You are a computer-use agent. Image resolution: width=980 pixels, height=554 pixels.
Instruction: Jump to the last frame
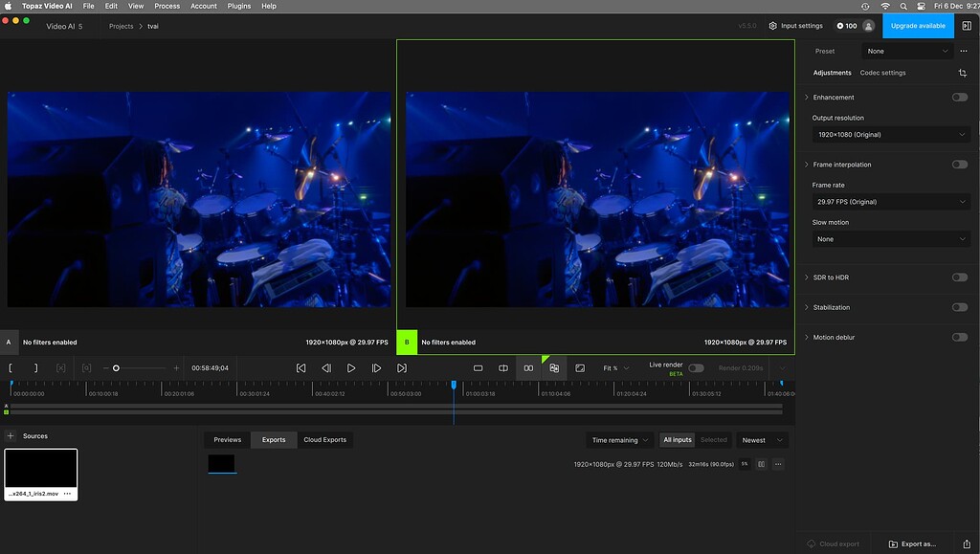(402, 367)
